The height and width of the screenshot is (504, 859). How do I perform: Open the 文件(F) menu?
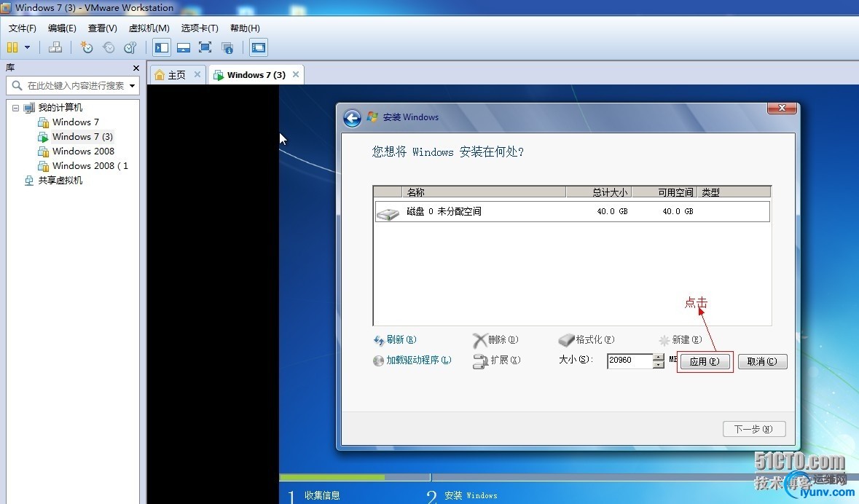click(x=23, y=28)
